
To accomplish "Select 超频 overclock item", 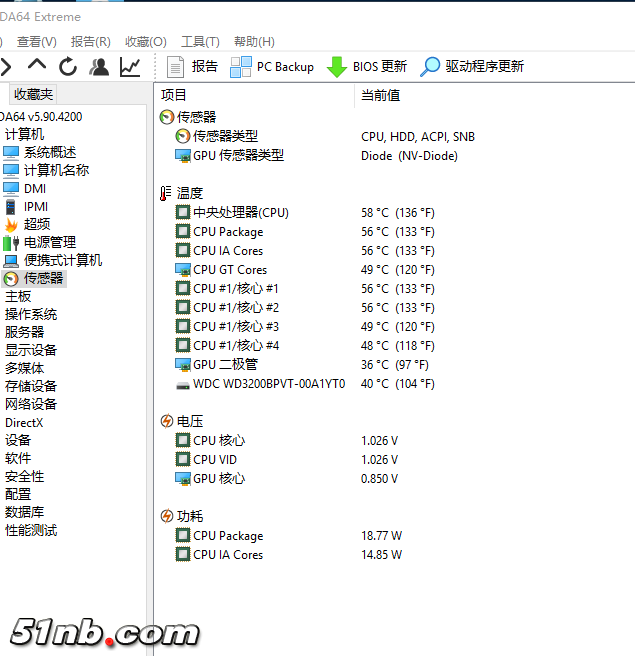I will point(28,224).
